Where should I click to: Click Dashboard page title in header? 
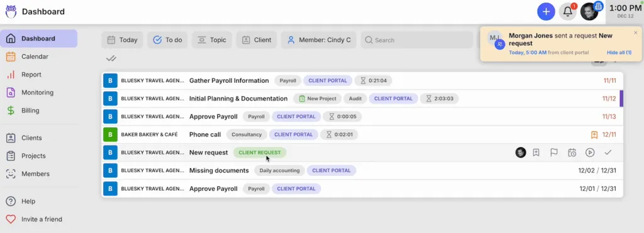tap(43, 11)
